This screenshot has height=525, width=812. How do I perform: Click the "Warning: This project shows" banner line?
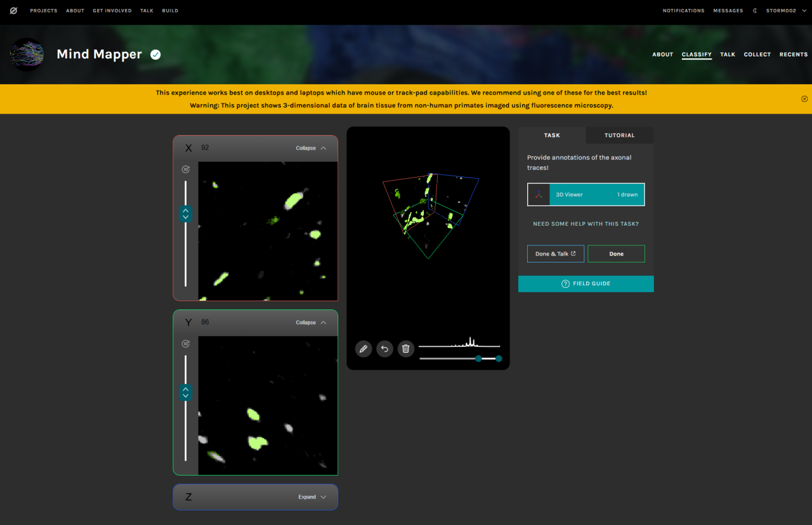tap(402, 105)
